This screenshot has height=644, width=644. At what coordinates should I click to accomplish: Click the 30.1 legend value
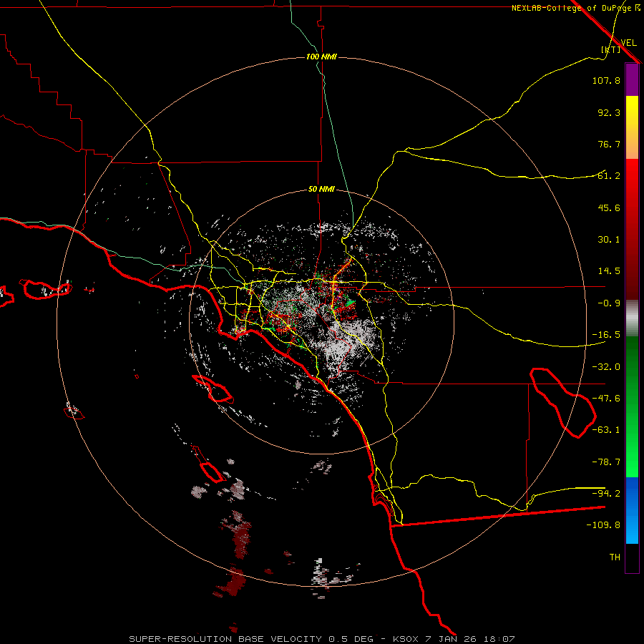tap(609, 240)
